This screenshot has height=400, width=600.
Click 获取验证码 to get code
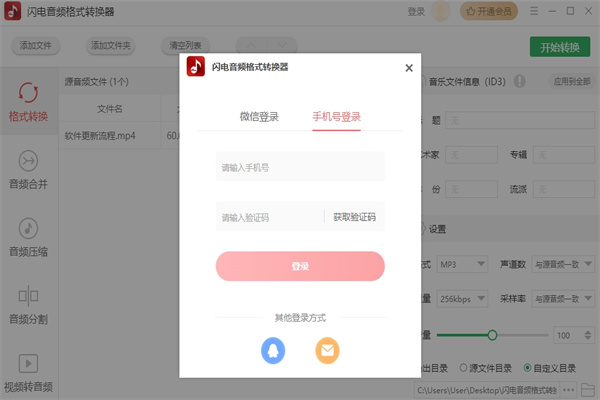[x=354, y=217]
